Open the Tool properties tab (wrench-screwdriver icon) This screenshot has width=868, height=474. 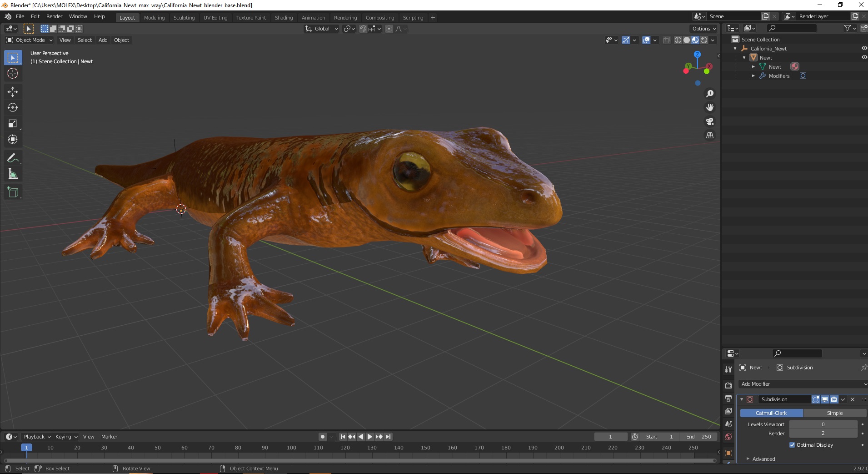728,369
